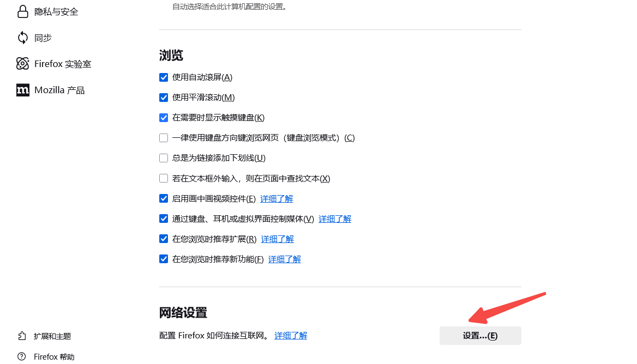Click the sync arrows icon
Viewport: 637px width, 364px height.
(23, 38)
